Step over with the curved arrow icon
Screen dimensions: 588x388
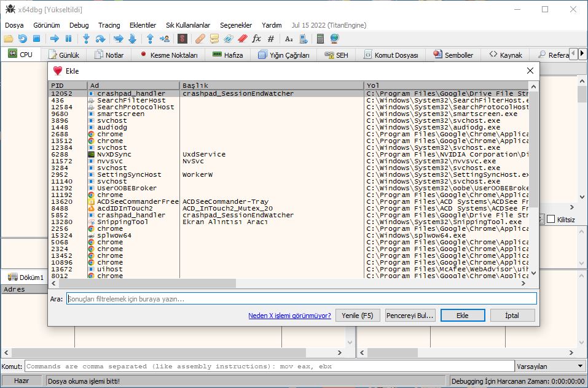[101, 39]
